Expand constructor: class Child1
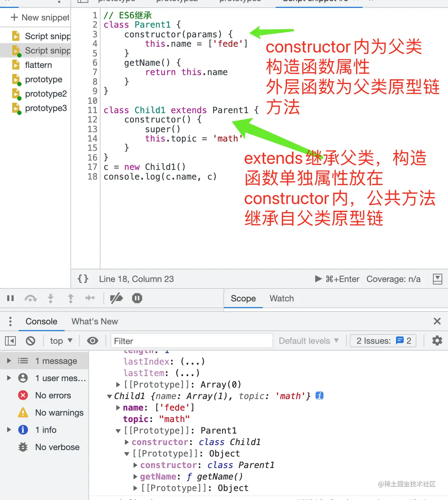The width and height of the screenshot is (448, 500). coord(127,442)
